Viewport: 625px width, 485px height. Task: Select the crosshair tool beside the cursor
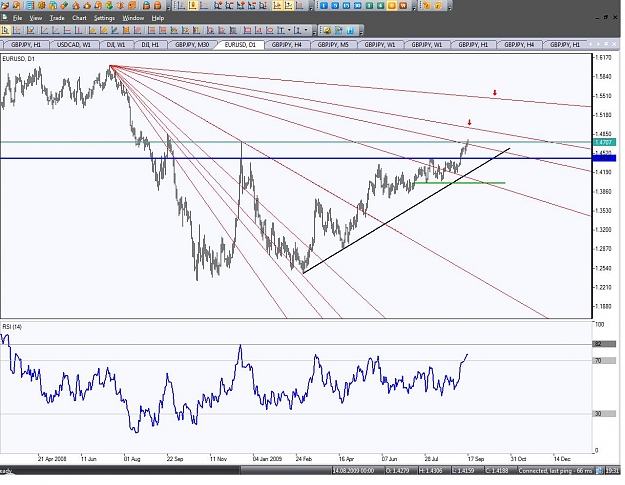pos(16,30)
